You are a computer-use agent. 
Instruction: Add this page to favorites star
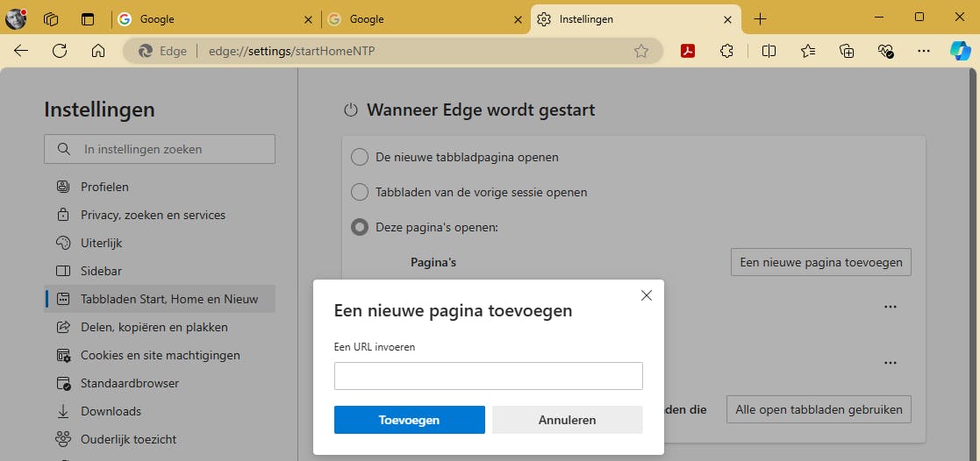(x=641, y=51)
